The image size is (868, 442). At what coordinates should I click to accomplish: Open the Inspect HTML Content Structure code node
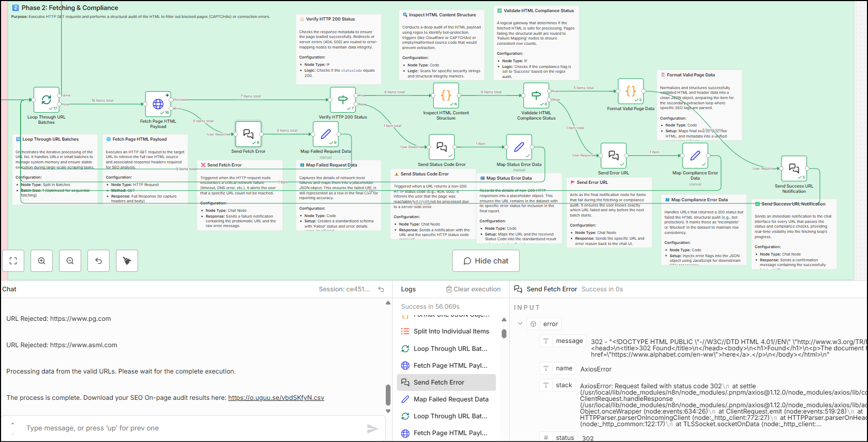446,96
